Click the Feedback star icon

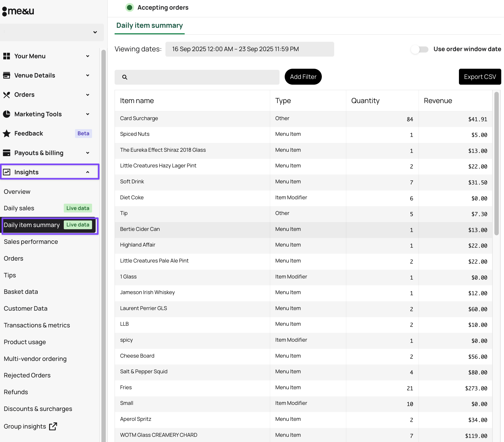click(x=7, y=134)
